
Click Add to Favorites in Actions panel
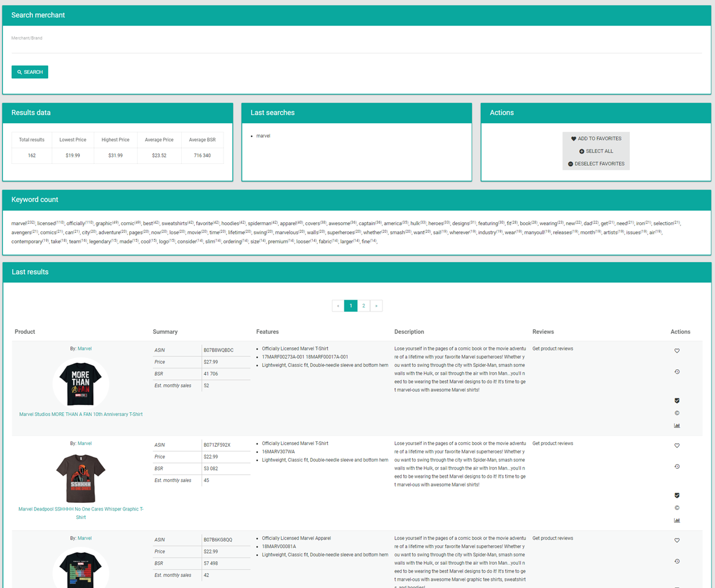596,139
